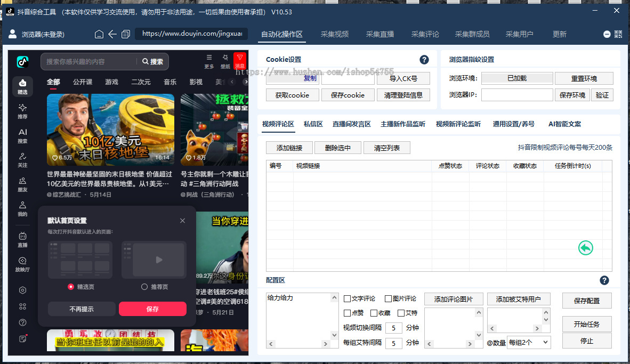Click the 清理登陆信息 button
This screenshot has height=364, width=630.
point(403,95)
